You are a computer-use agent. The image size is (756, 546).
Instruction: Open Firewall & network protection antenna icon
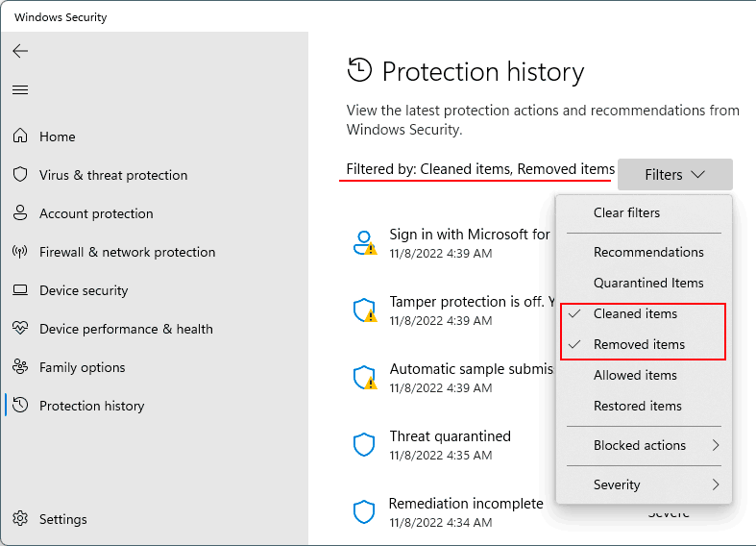(20, 251)
